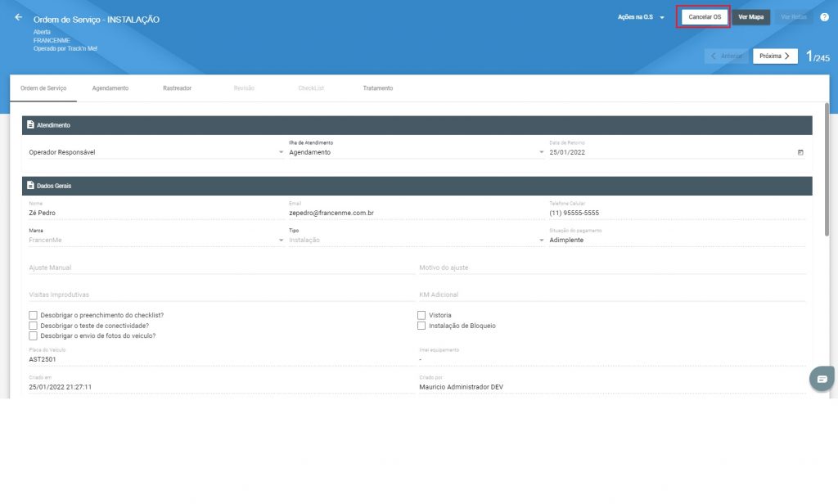Switch to the Agendamento tab

(110, 88)
